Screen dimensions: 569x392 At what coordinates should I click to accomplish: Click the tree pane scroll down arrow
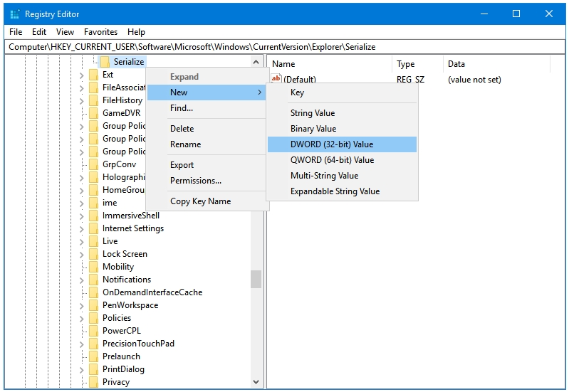click(256, 382)
